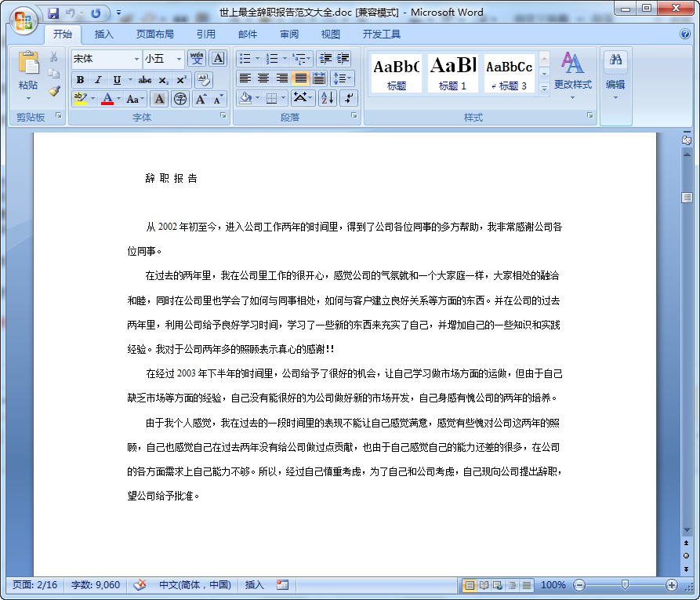700x600 pixels.
Task: Undo last action in quick access toolbar
Action: pyautogui.click(x=70, y=13)
